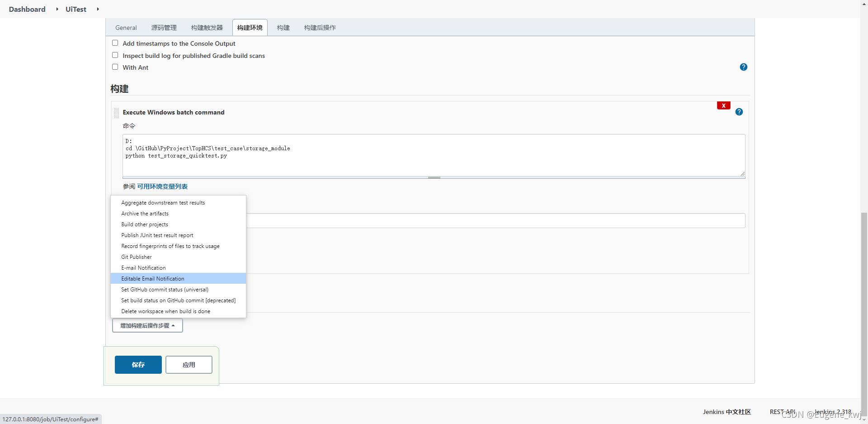Click the breadcrumb arrow after Dashboard
This screenshot has height=424, width=868.
point(57,9)
